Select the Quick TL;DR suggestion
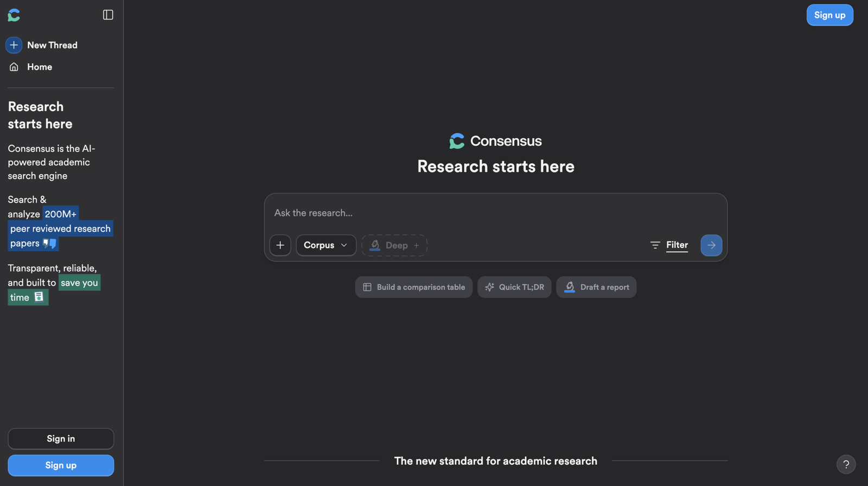868x486 pixels. pyautogui.click(x=514, y=287)
